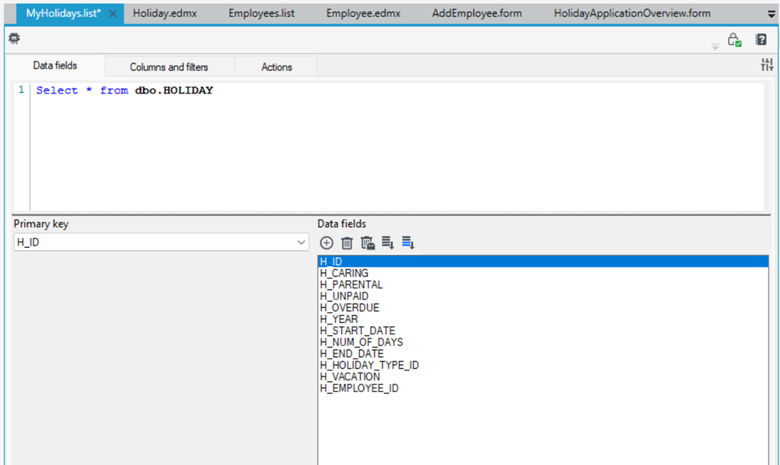The height and width of the screenshot is (465, 780).
Task: Select H_VACATION field
Action: coord(543,376)
